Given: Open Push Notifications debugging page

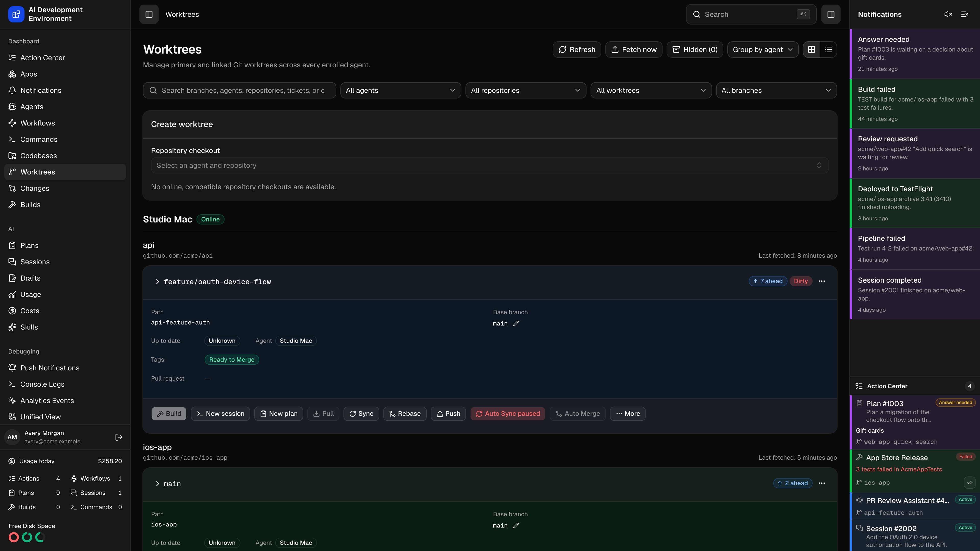Looking at the screenshot, I should [x=65, y=368].
